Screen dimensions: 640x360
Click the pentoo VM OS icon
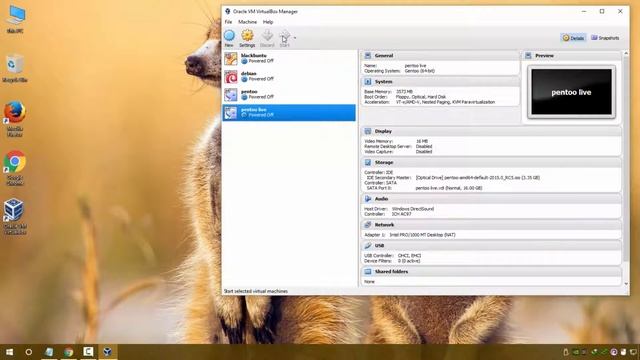click(231, 95)
